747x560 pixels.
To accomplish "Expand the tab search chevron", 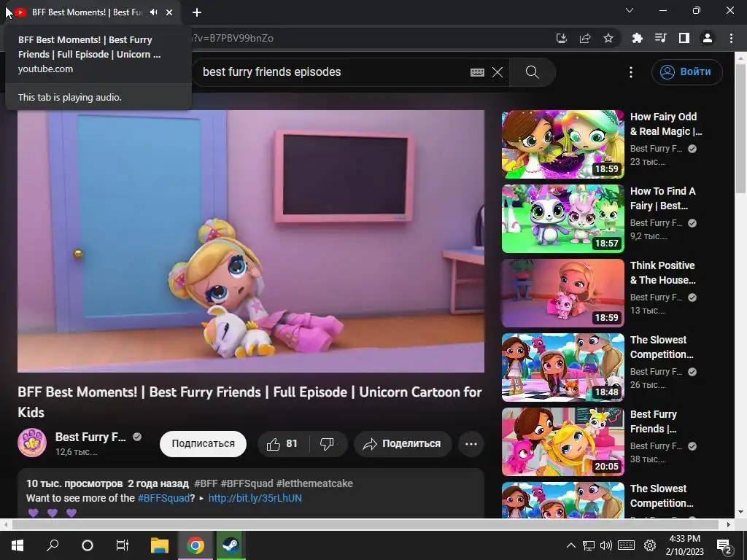I will (x=630, y=10).
